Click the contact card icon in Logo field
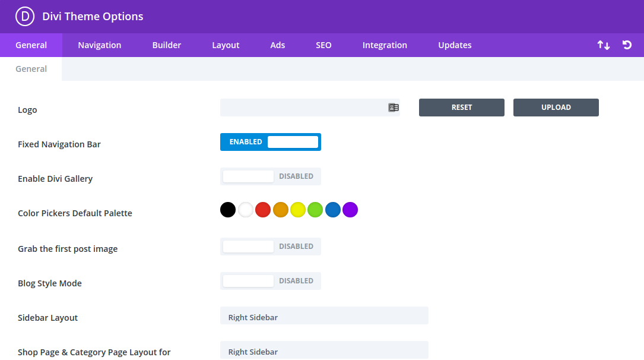 [394, 108]
